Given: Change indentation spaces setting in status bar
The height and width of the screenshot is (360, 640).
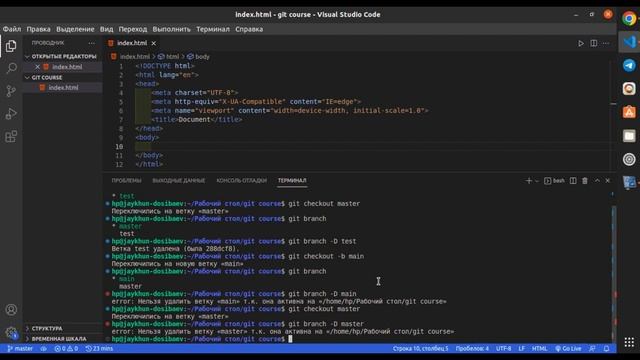Looking at the screenshot, I should click(472, 349).
